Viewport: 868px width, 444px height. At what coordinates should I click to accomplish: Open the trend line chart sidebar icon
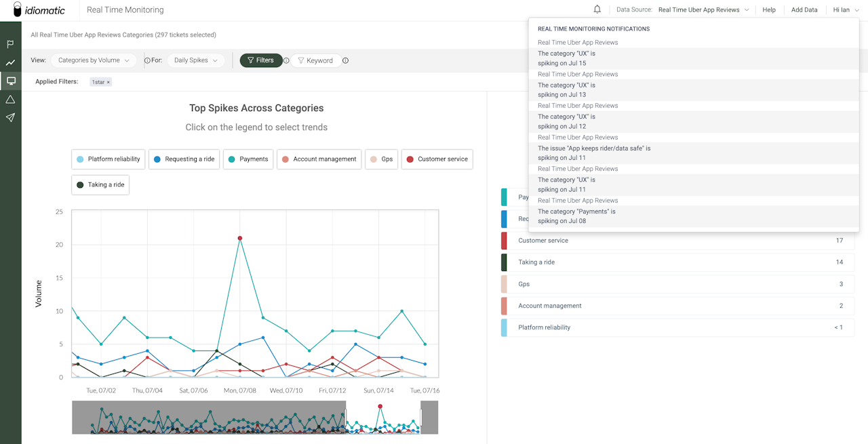10,63
